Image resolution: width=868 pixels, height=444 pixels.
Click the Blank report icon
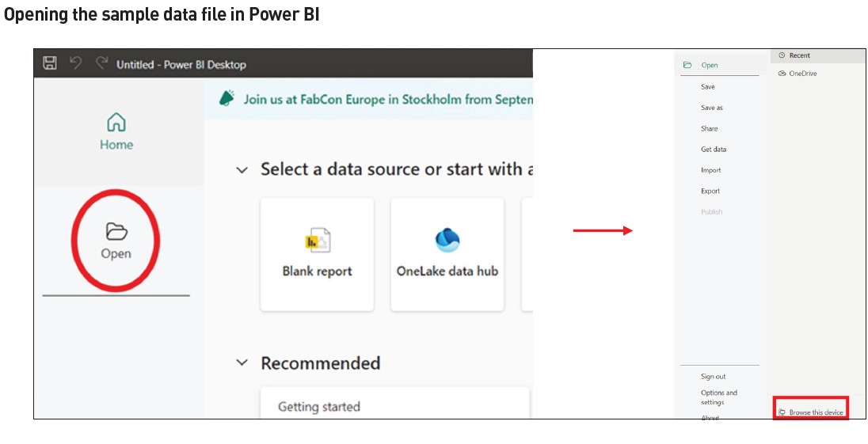[317, 240]
